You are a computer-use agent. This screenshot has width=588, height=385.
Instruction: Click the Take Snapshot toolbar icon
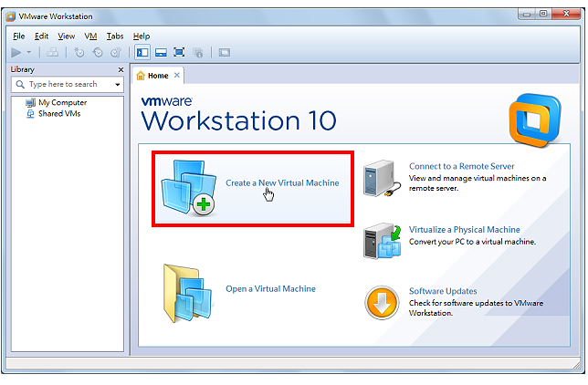[79, 53]
